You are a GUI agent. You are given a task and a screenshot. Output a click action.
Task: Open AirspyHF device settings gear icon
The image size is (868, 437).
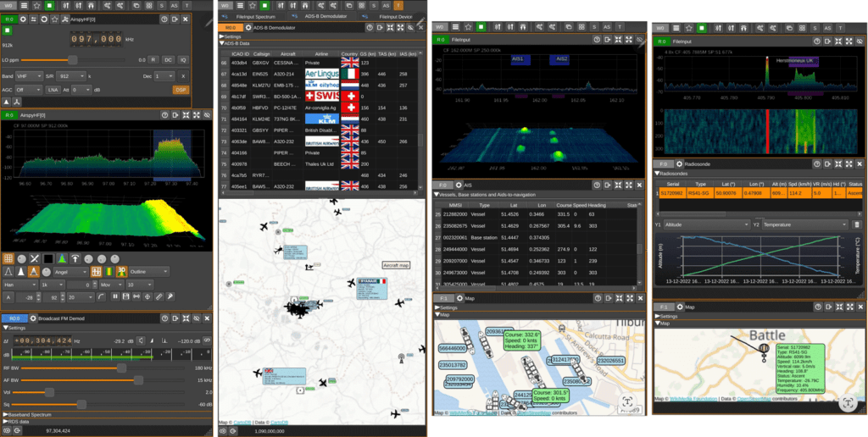[x=23, y=19]
